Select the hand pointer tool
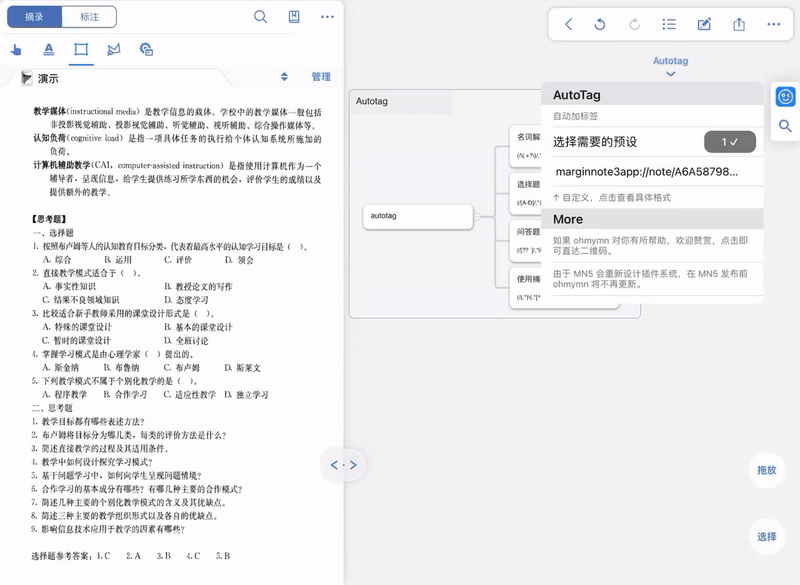 16,49
